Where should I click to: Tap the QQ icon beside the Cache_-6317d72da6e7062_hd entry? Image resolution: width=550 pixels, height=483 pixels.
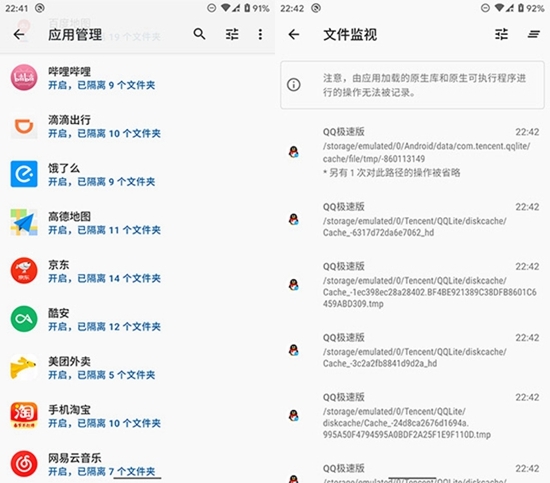click(x=294, y=219)
